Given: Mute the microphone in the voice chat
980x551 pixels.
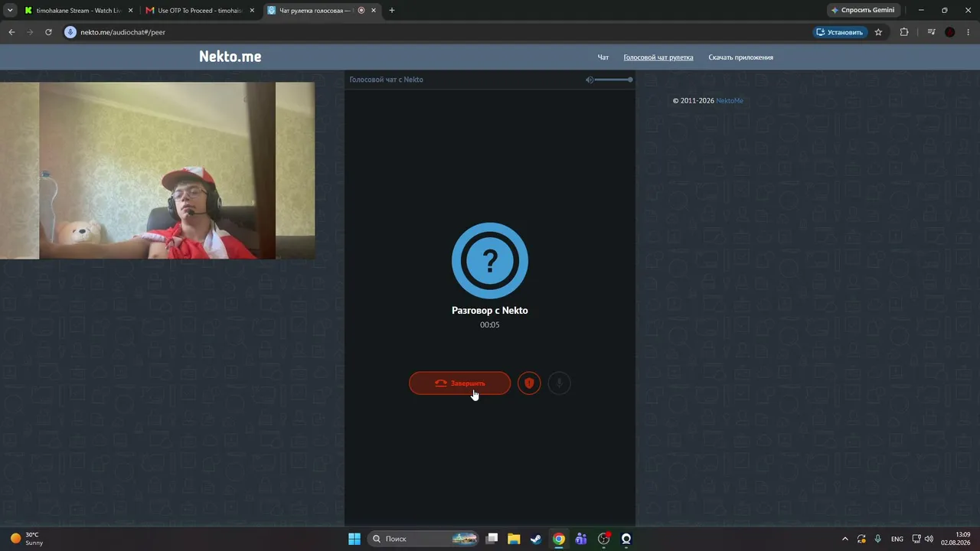Looking at the screenshot, I should click(559, 383).
